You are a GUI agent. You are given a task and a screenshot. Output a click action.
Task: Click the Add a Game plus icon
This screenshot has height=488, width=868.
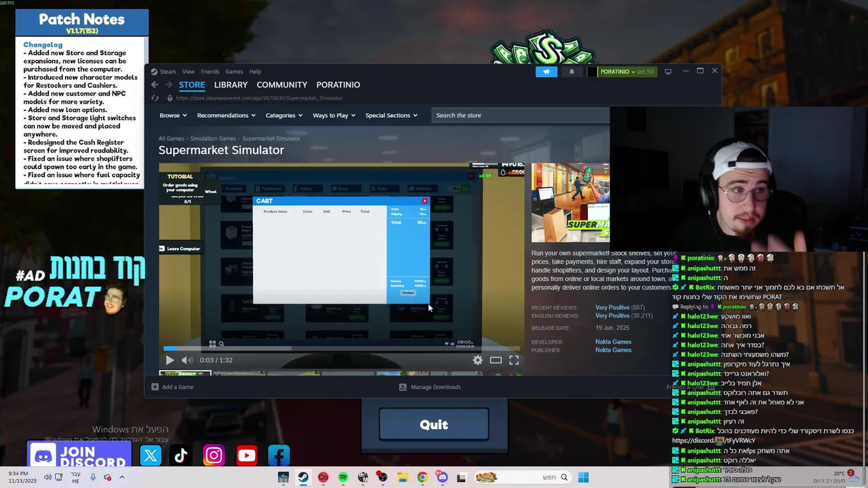155,387
